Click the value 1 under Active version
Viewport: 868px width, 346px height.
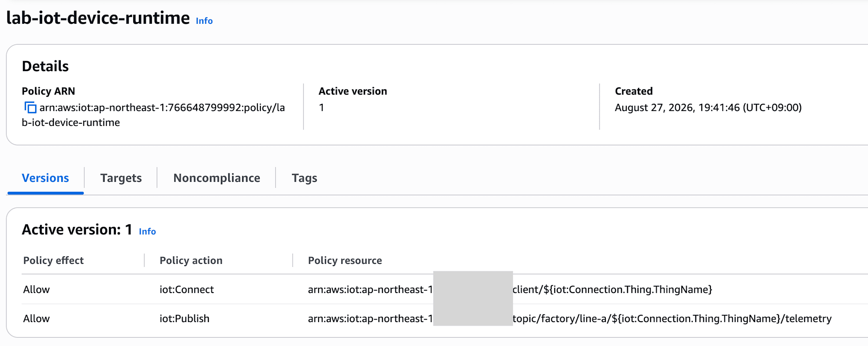[x=322, y=108]
